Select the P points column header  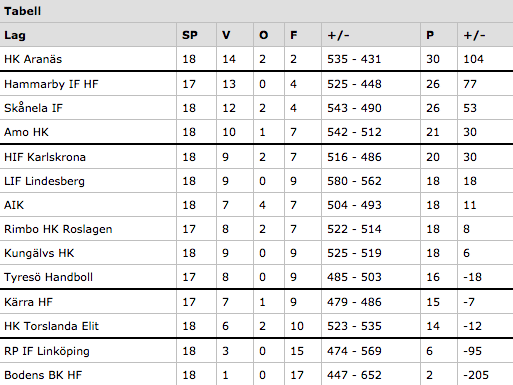pos(430,35)
